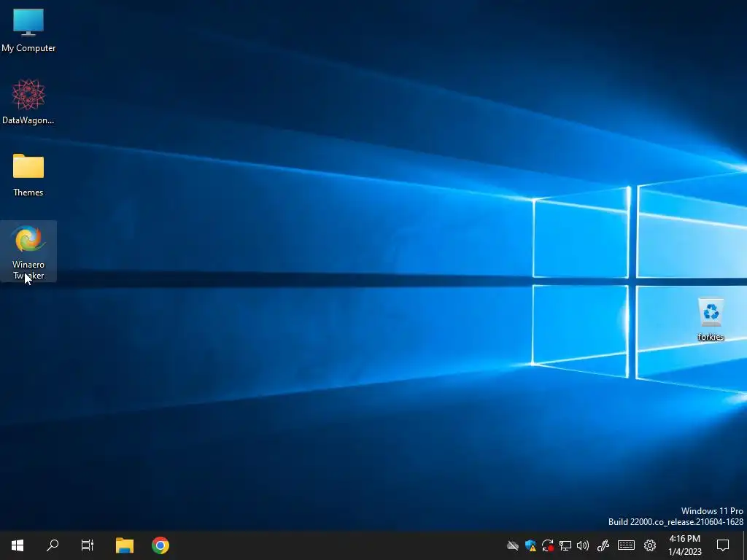
Task: Open the touch keyboard tray icon
Action: pyautogui.click(x=626, y=545)
